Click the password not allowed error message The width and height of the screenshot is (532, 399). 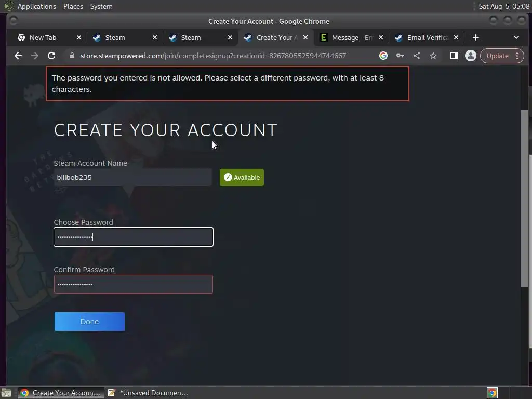(x=228, y=84)
